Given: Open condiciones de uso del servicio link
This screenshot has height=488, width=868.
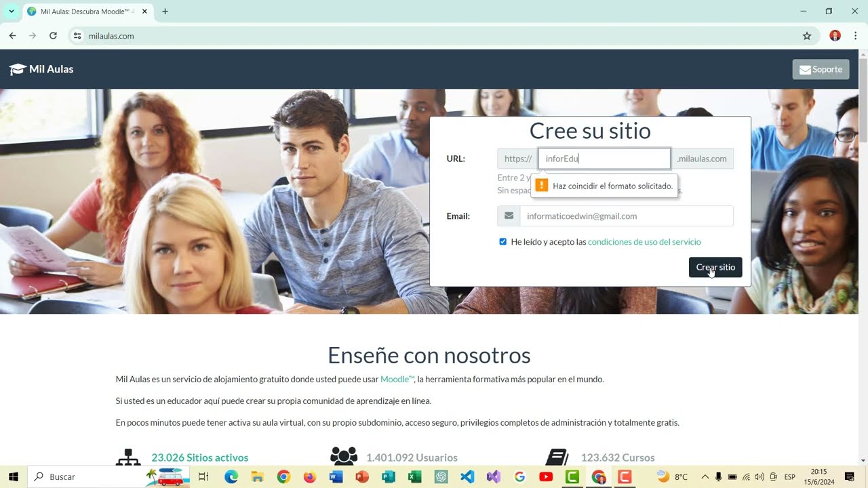Looking at the screenshot, I should point(644,242).
